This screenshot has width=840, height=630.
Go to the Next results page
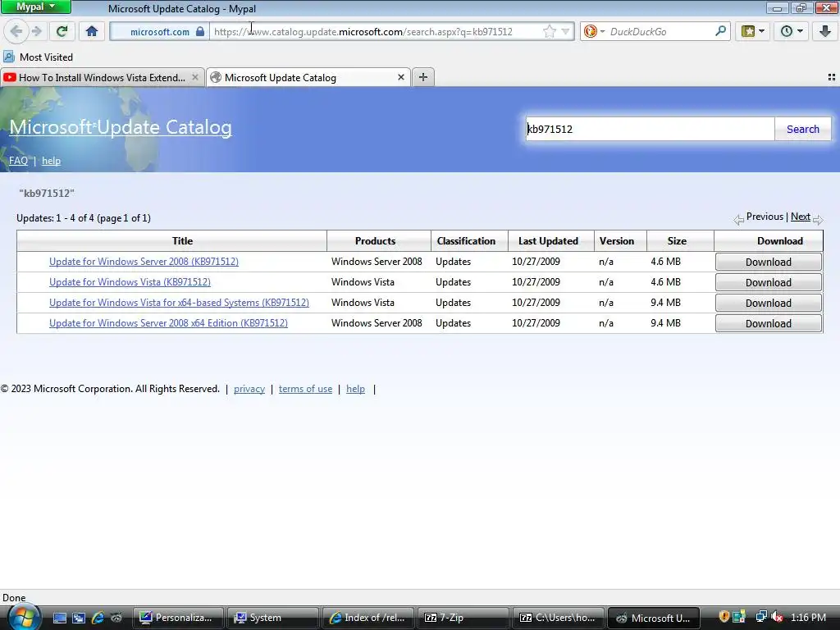pos(801,217)
